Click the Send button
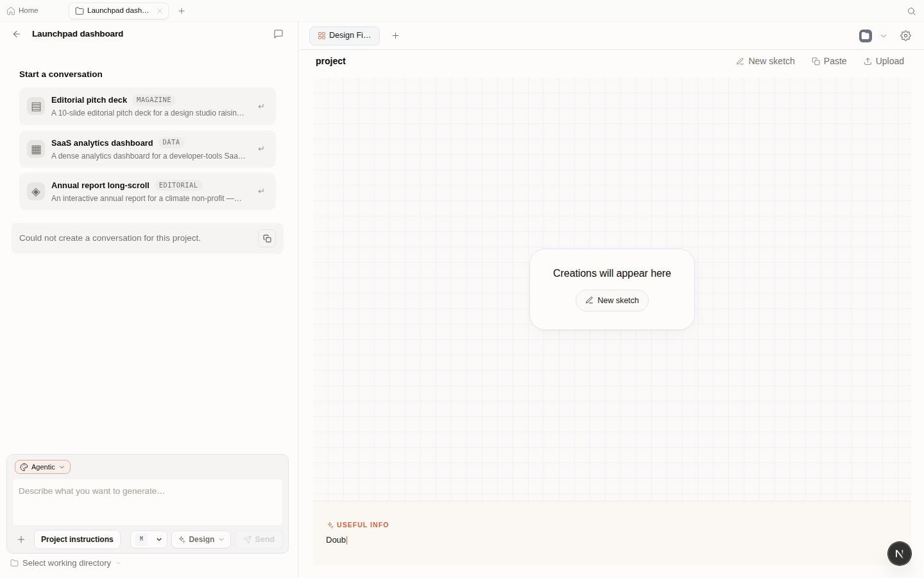The width and height of the screenshot is (924, 578). pos(259,539)
